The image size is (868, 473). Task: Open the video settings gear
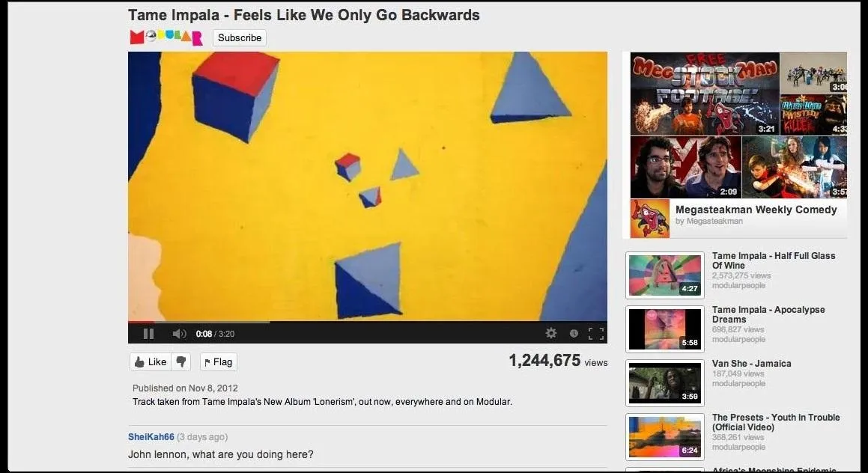coord(550,333)
